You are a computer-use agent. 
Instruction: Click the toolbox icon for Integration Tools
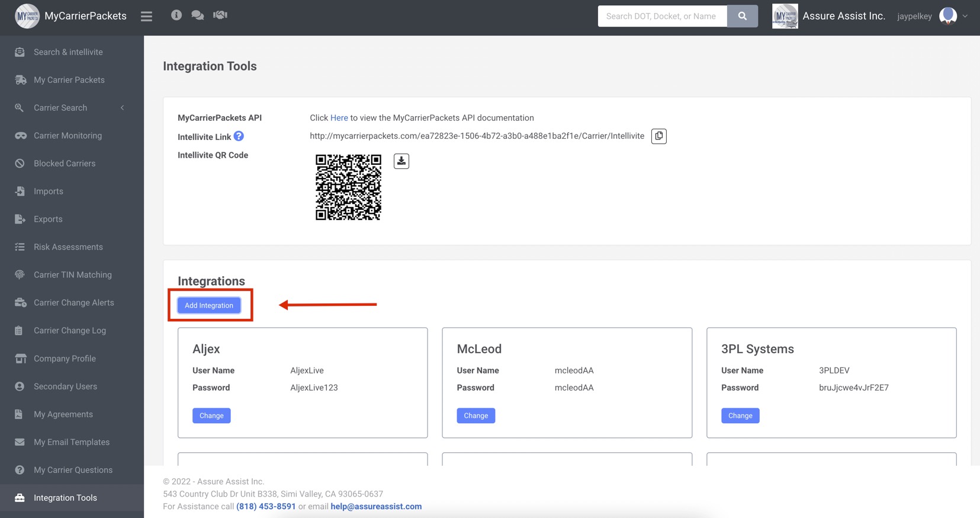[20, 498]
